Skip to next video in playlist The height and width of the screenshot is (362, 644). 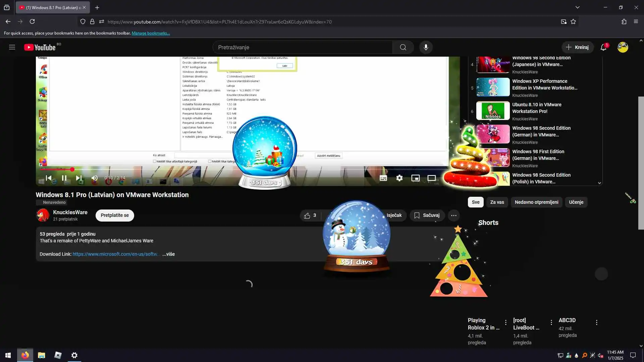tap(79, 178)
